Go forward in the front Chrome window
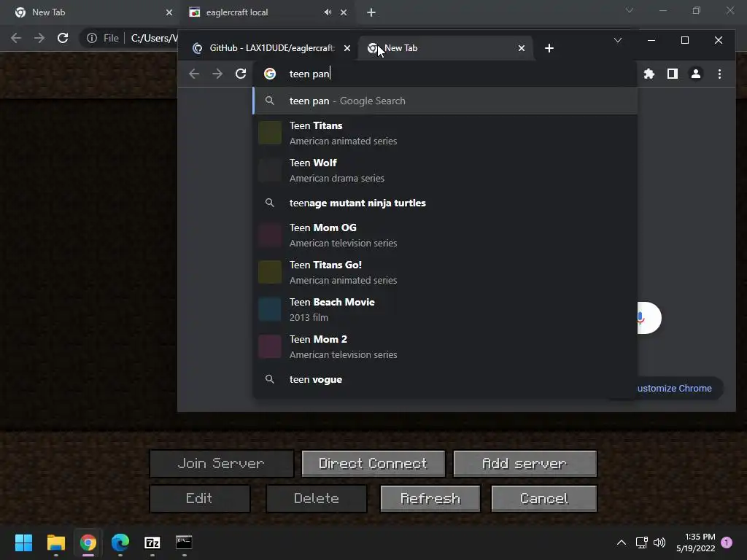Screen dimensions: 747x560 217,74
